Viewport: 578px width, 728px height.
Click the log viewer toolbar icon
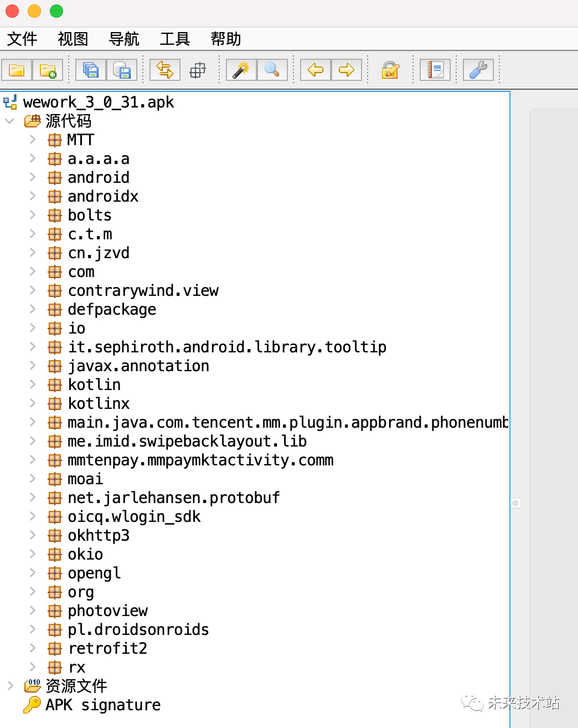tap(435, 70)
